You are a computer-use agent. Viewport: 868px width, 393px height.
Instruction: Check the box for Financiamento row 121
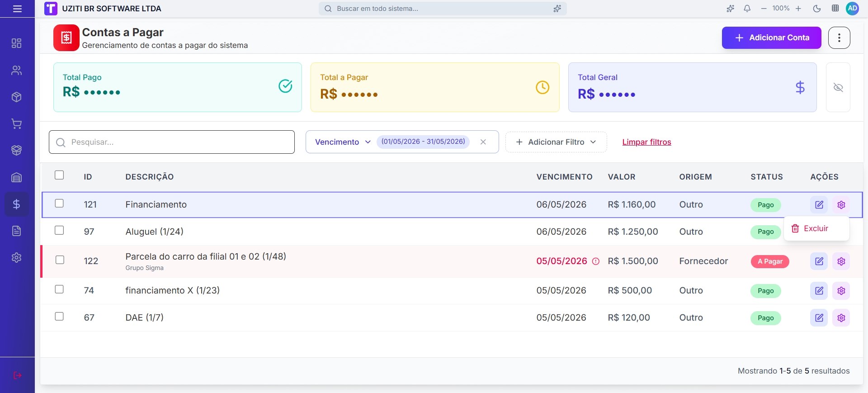[59, 204]
